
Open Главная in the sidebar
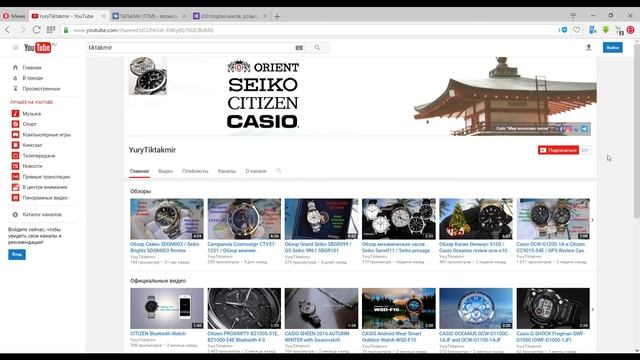coord(32,67)
